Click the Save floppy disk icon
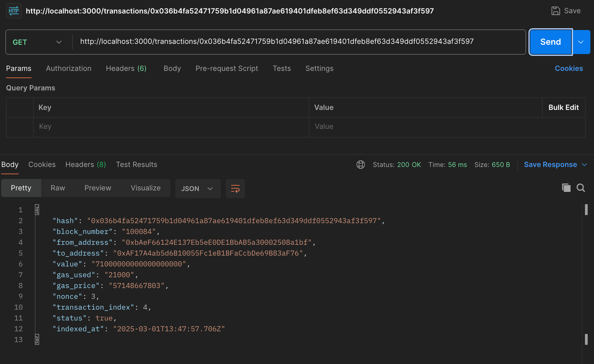594x364 pixels. pyautogui.click(x=556, y=11)
